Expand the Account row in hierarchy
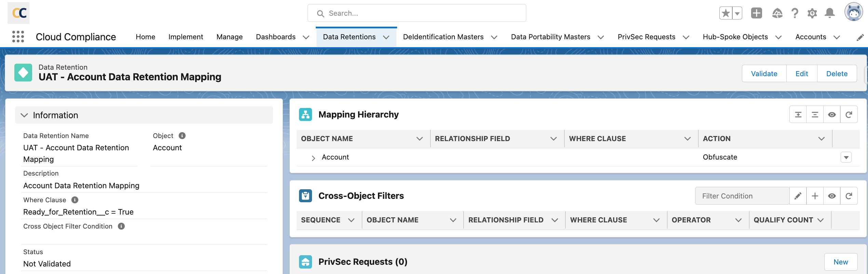The image size is (868, 274). (x=313, y=158)
